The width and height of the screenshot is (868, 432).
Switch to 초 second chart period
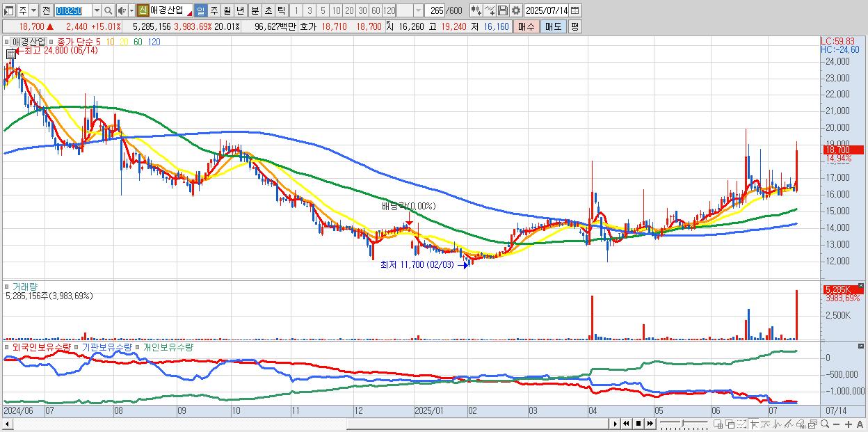pos(268,10)
